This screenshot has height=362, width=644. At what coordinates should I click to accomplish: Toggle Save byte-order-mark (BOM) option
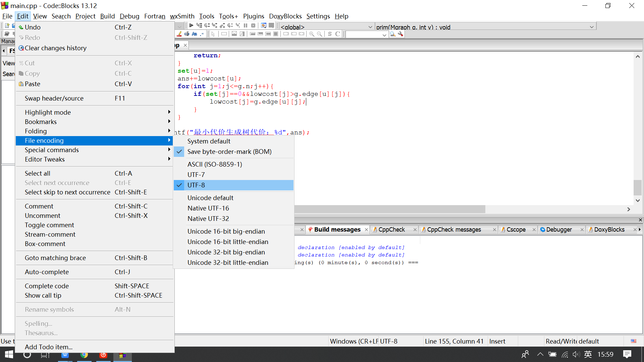233,152
